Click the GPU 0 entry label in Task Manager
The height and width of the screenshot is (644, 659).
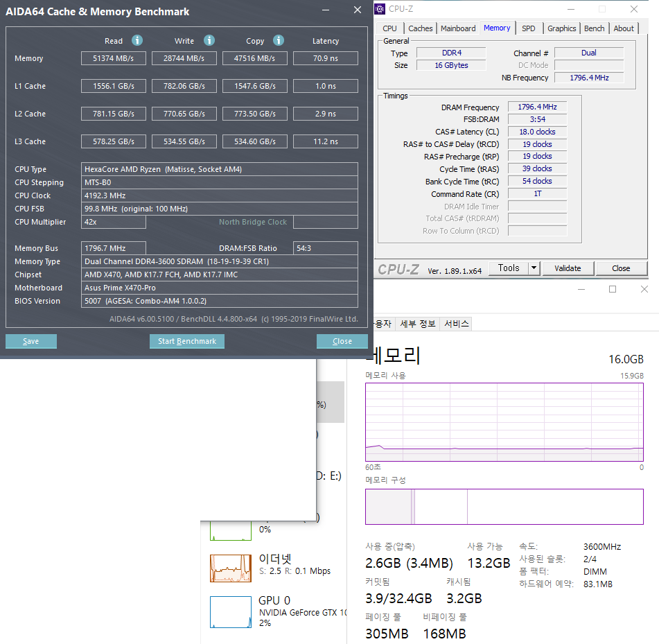click(x=274, y=600)
